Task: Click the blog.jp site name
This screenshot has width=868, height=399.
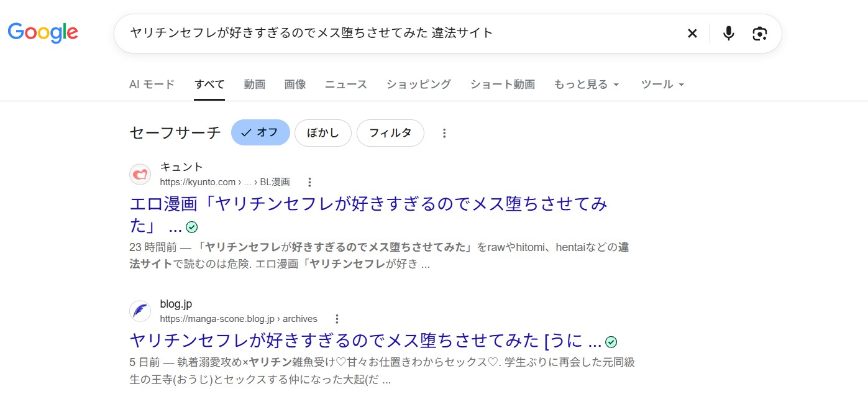Action: (176, 304)
